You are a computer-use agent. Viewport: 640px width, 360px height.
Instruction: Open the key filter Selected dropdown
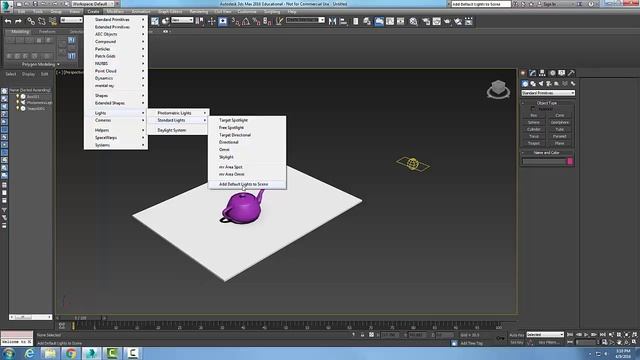tap(545, 334)
